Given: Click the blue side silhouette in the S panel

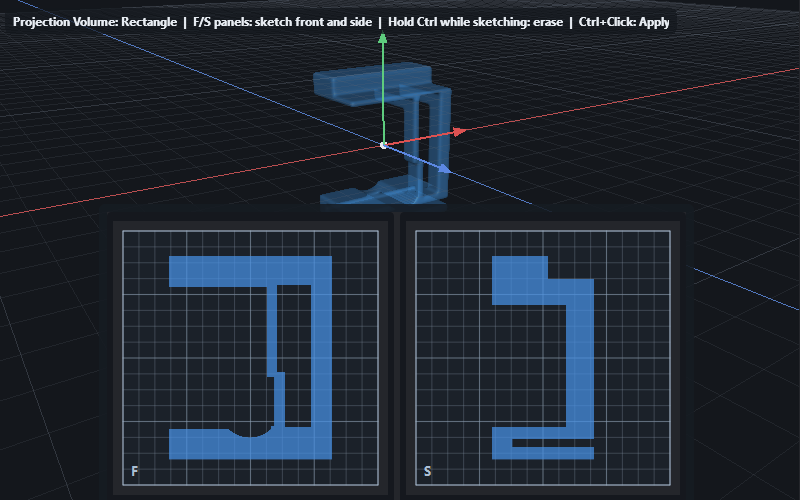Looking at the screenshot, I should pos(580,357).
